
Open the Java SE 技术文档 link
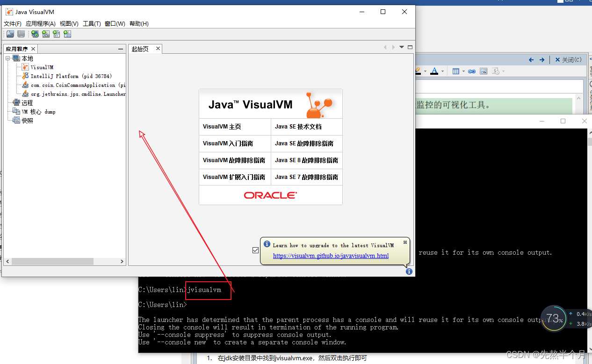[298, 127]
